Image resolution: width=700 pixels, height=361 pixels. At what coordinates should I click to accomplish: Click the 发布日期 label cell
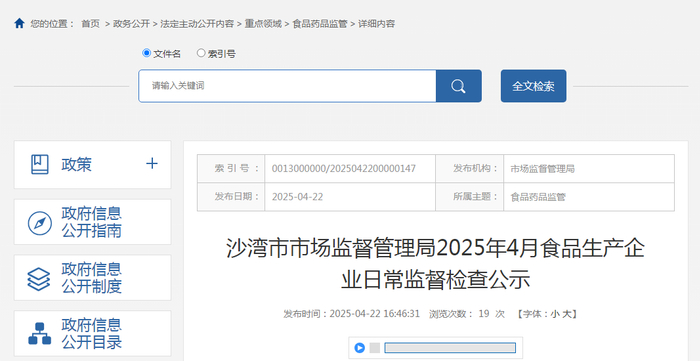click(231, 197)
